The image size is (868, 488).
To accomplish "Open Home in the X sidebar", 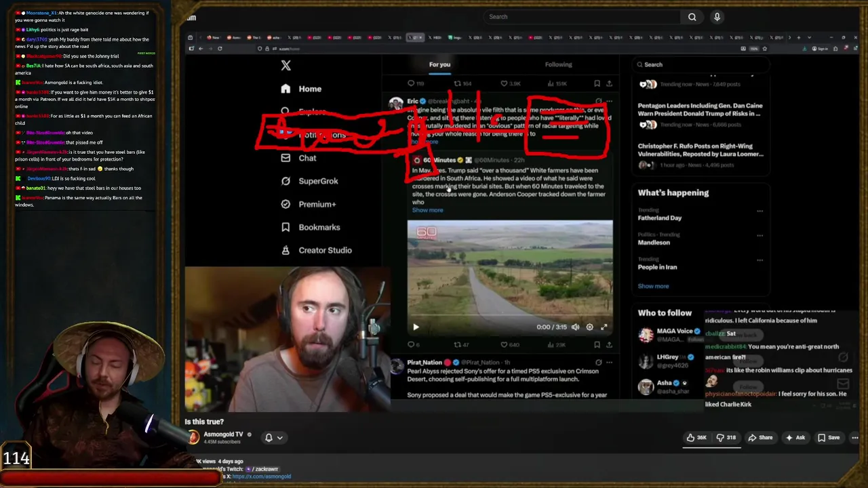I will tap(301, 89).
